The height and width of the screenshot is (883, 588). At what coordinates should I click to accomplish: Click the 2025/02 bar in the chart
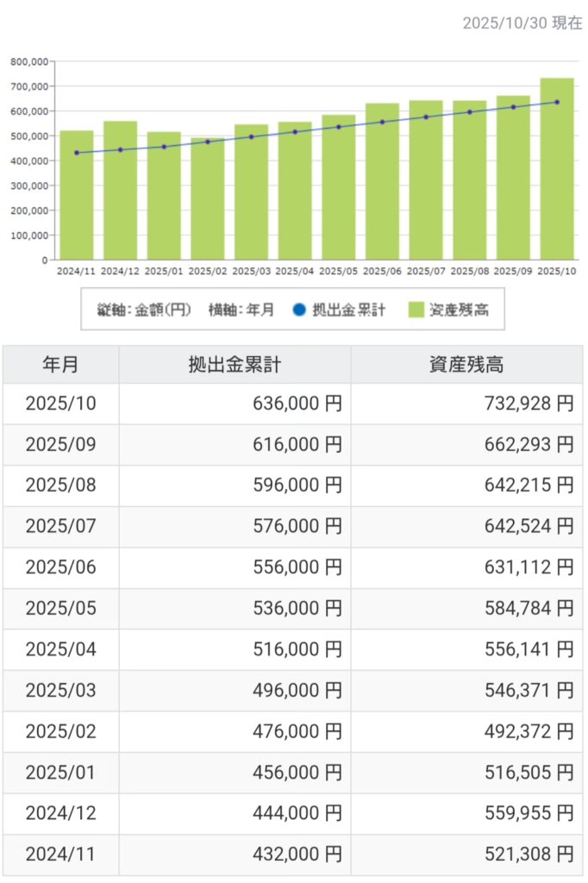click(208, 199)
